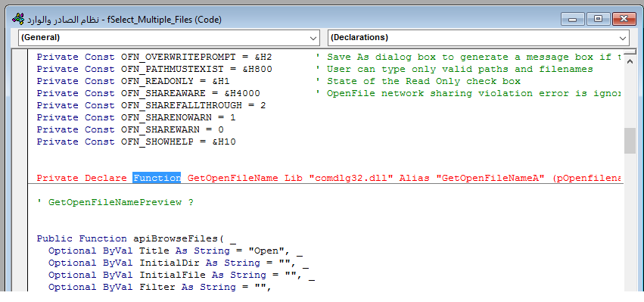Click the OFN_PATHMUSTEXIST constant line

[x=154, y=69]
